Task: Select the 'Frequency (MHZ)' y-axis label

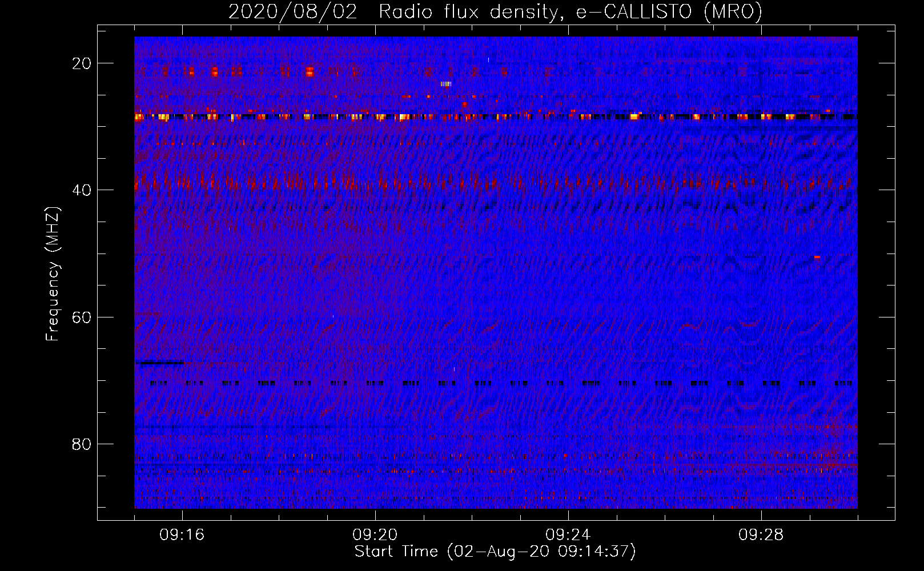Action: [53, 274]
